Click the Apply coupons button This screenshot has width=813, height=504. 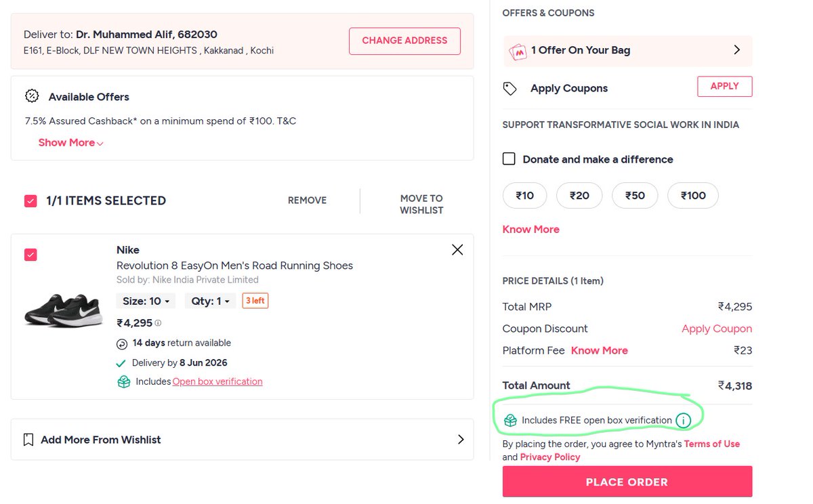724,86
